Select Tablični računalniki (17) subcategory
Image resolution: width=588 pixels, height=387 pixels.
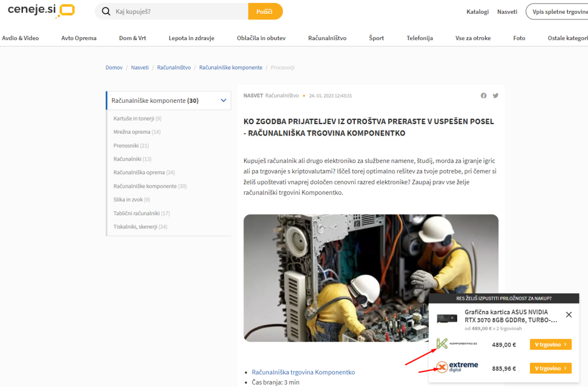pyautogui.click(x=141, y=214)
